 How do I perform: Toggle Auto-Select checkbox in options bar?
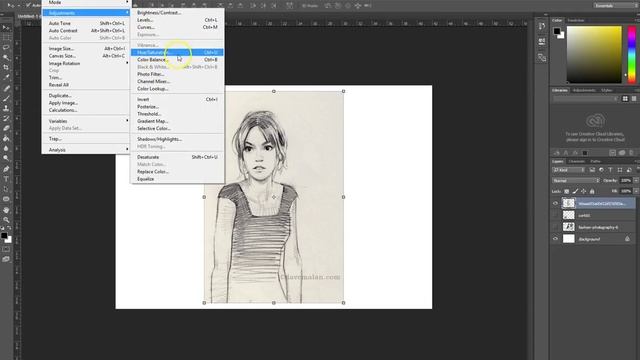coord(28,5)
